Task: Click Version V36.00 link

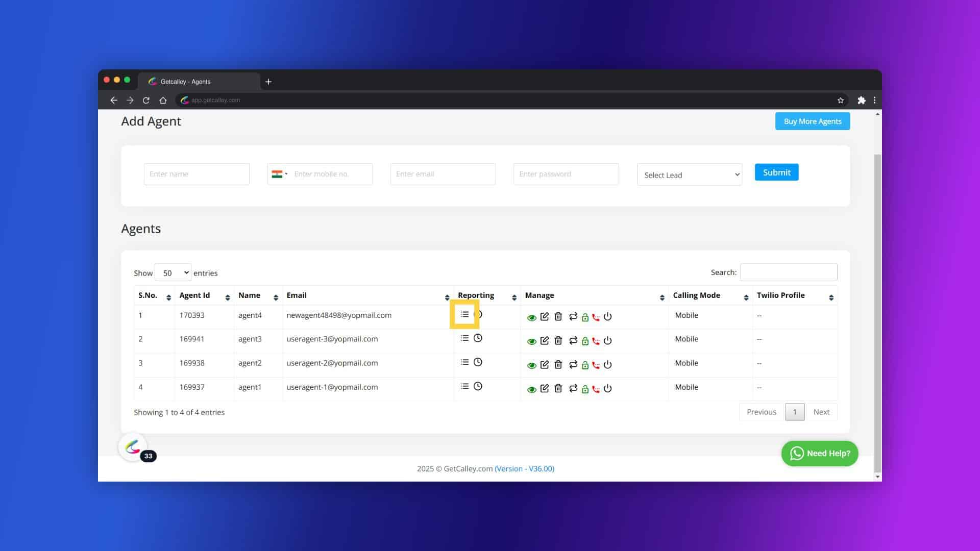Action: tap(524, 468)
